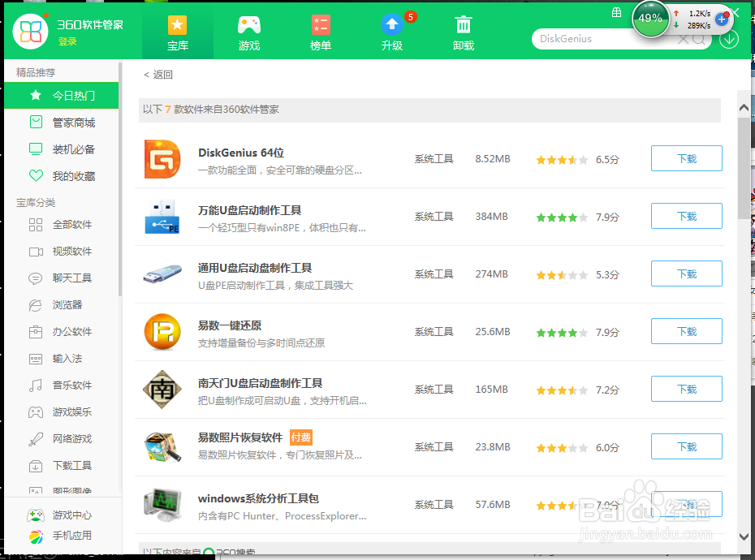Image resolution: width=755 pixels, height=560 pixels.
Task: Open the download manager arrow icon
Action: [729, 40]
